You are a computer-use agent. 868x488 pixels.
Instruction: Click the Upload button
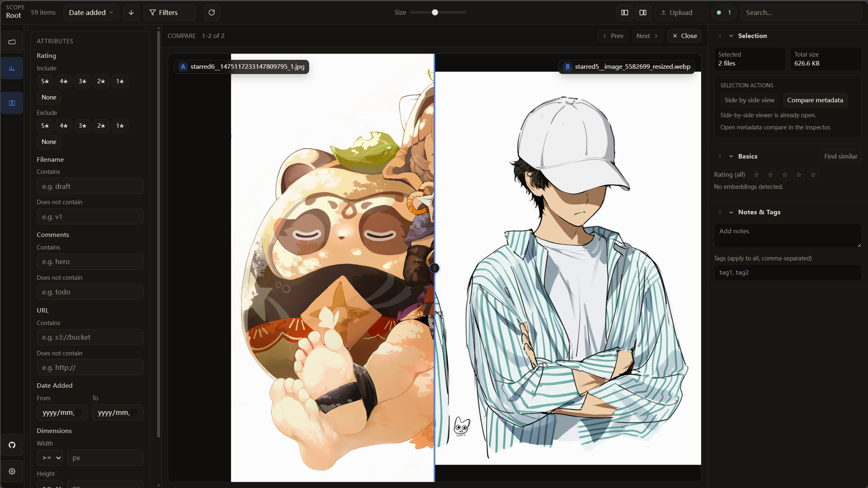(681, 13)
